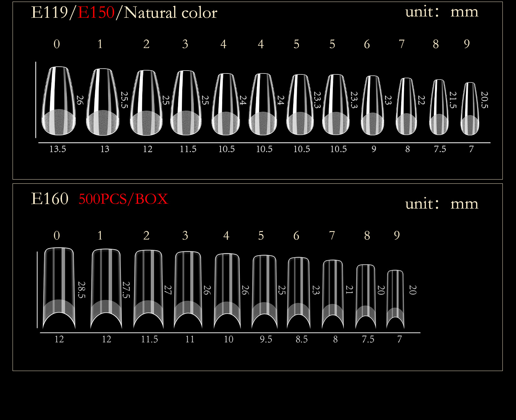Click the "20.5" length value
516x420 pixels.
pos(484,100)
